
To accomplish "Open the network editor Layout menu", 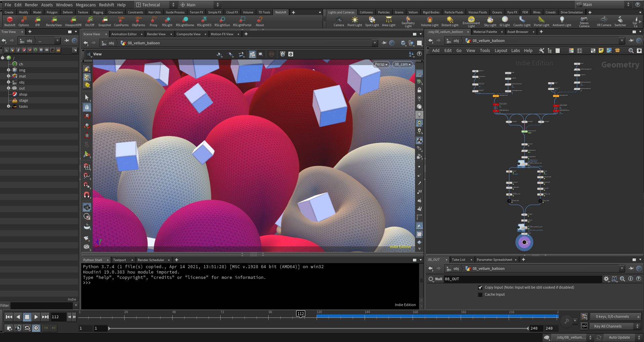I will (501, 51).
